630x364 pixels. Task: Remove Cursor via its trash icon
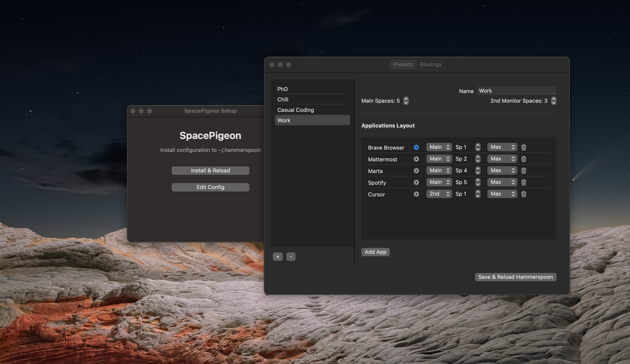[524, 194]
